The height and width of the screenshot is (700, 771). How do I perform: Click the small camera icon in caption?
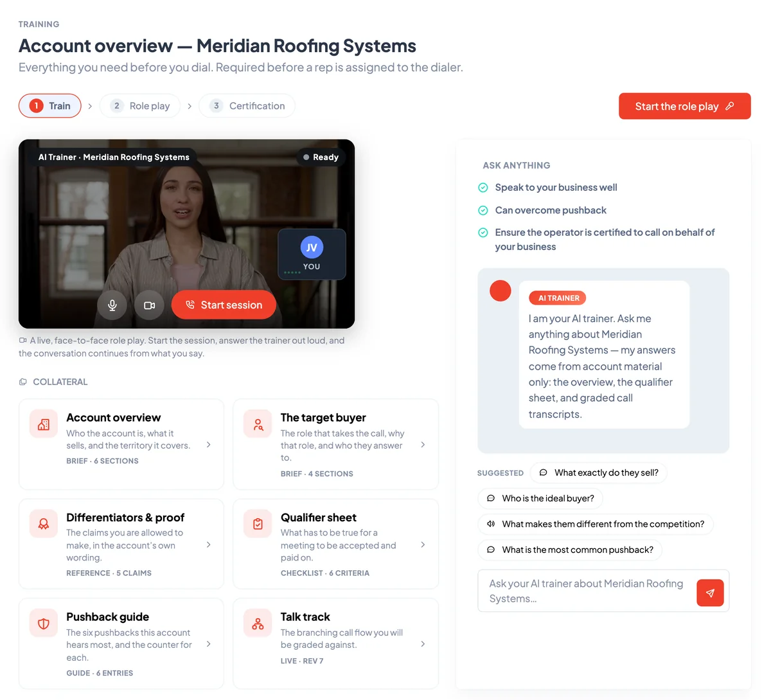coord(23,341)
